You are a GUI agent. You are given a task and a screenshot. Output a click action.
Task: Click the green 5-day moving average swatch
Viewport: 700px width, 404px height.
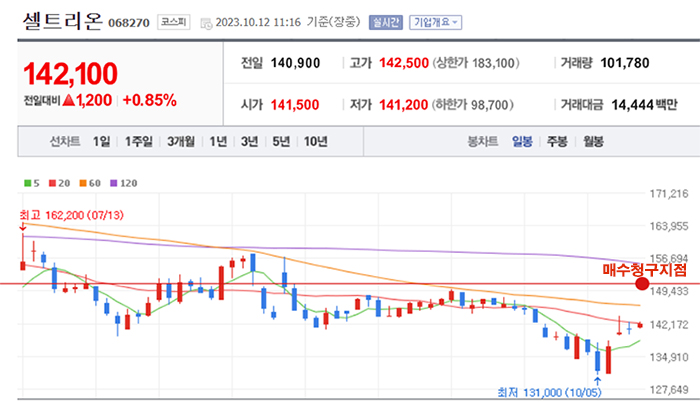27,183
